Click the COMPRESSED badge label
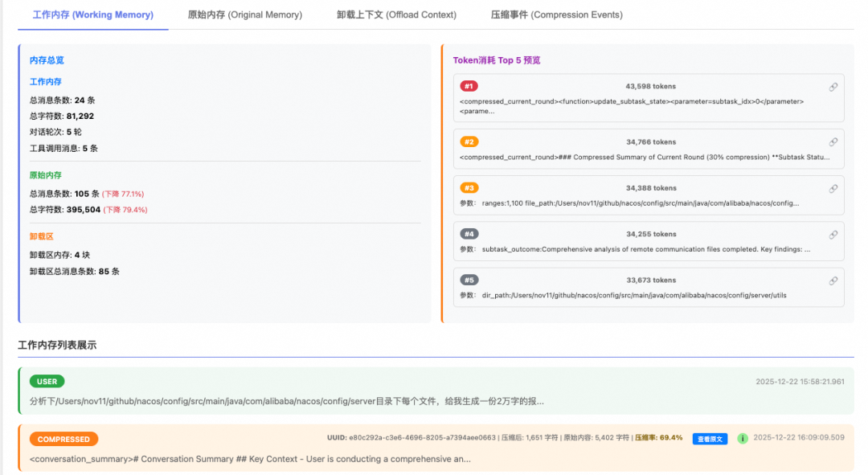 [x=63, y=439]
